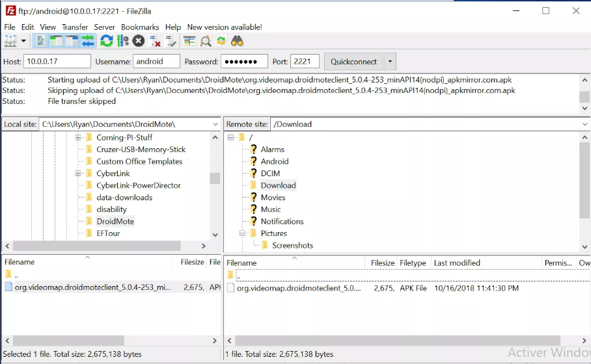Image resolution: width=591 pixels, height=364 pixels.
Task: Open the Edit menu
Action: pos(27,27)
